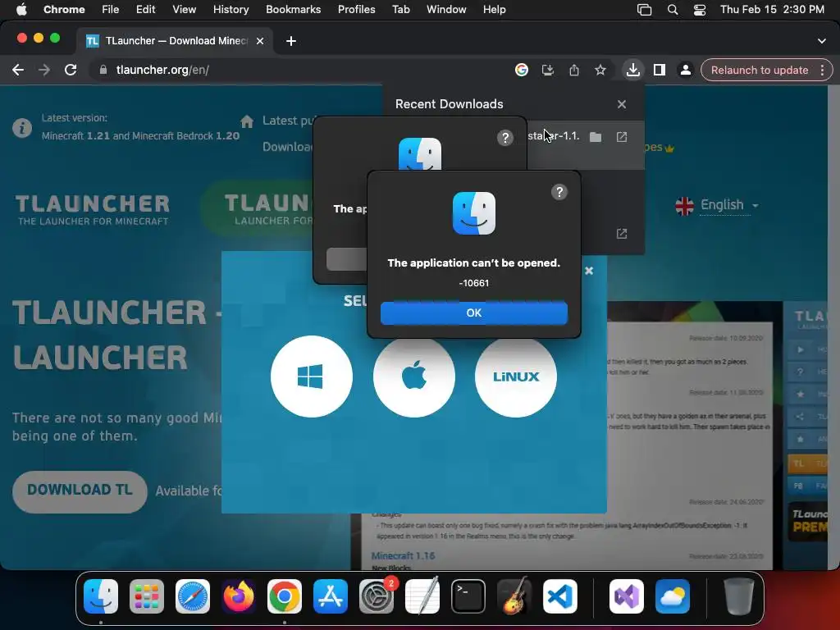Image resolution: width=840 pixels, height=630 pixels.
Task: Close the TLauncher tab
Action: click(260, 41)
